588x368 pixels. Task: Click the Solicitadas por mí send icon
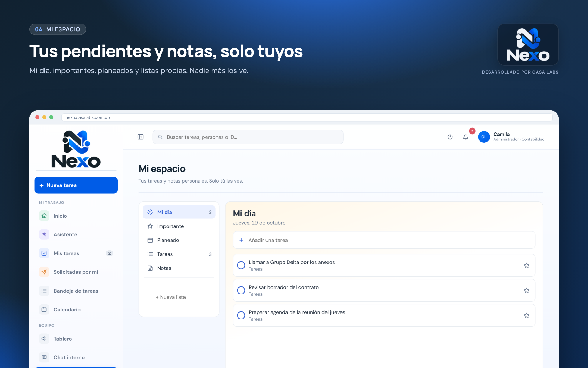[x=44, y=272]
